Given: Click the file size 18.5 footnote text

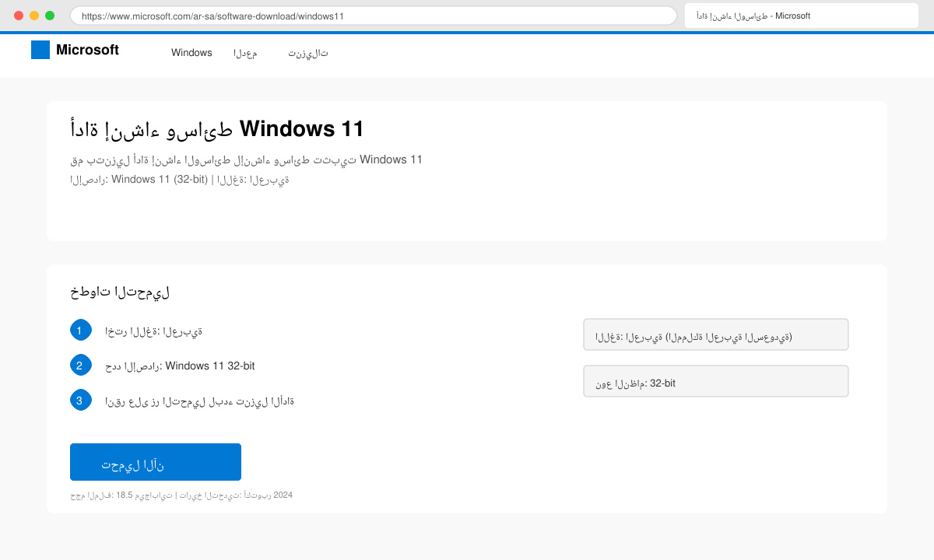Looking at the screenshot, I should tap(181, 495).
